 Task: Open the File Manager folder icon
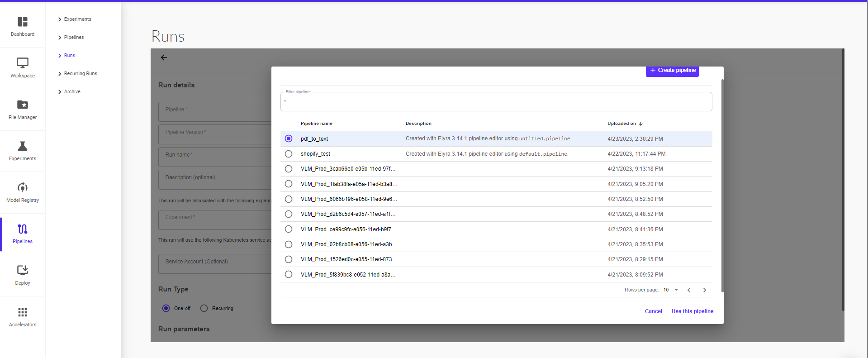point(23,105)
